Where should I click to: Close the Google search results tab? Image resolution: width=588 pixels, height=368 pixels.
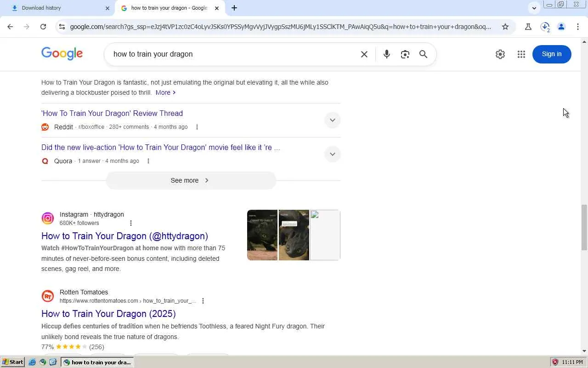click(217, 8)
